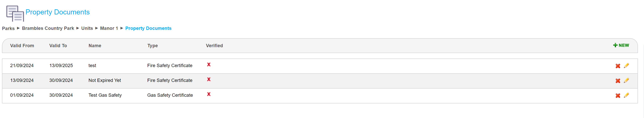Sort by Valid To column header
This screenshot has height=118, width=644.
pyautogui.click(x=58, y=46)
